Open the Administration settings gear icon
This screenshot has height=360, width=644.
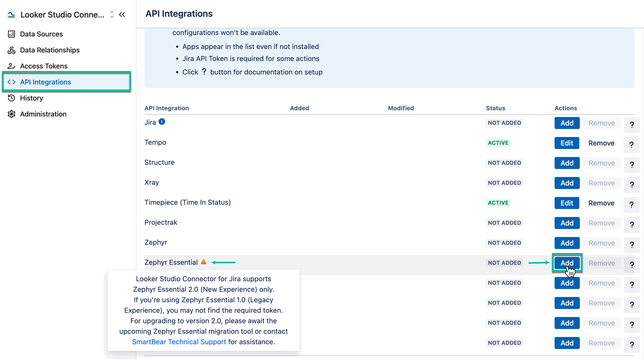11,114
